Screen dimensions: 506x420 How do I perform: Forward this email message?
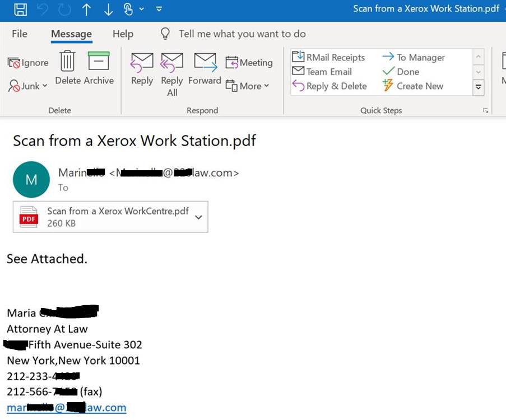point(205,69)
